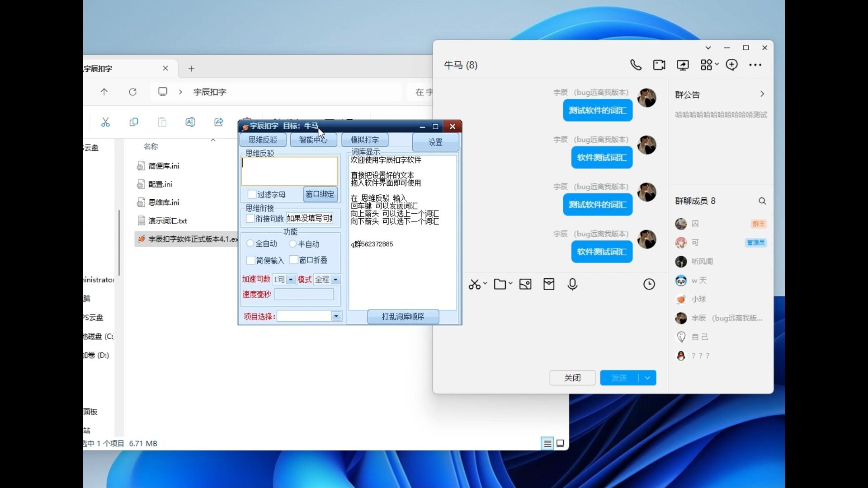This screenshot has width=868, height=488.
Task: Expand the 群公告 chevron
Action: (x=762, y=94)
